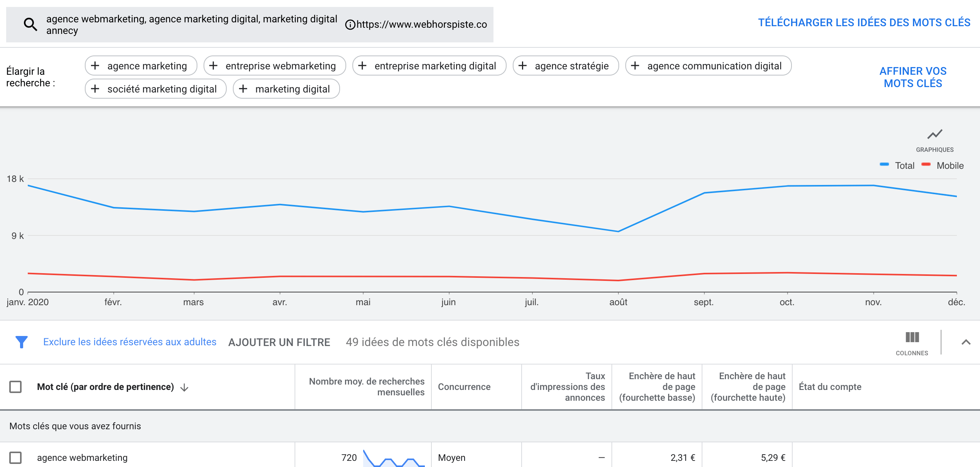Click the Total legend blue swatch
The image size is (980, 467).
click(x=884, y=165)
